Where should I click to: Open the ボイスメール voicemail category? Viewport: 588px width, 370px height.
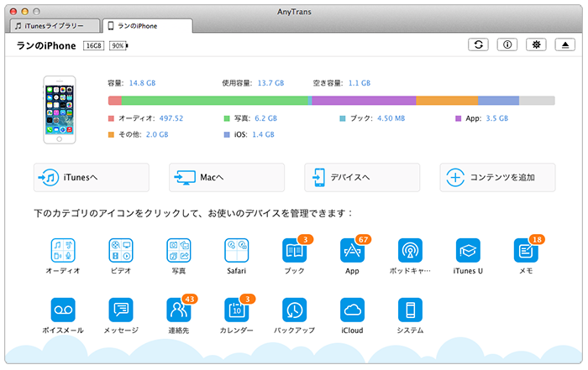pyautogui.click(x=63, y=310)
